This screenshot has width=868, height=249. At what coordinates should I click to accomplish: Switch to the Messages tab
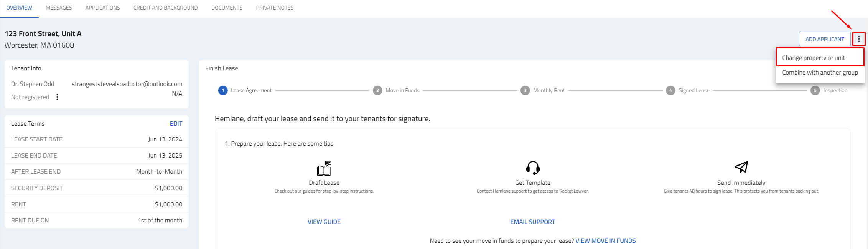(x=59, y=8)
